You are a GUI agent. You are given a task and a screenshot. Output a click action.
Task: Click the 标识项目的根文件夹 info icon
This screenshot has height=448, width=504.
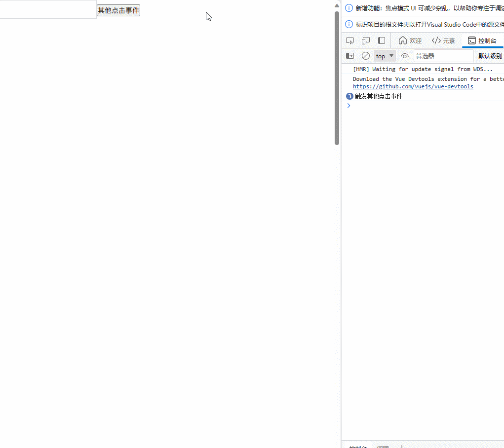[x=349, y=24]
